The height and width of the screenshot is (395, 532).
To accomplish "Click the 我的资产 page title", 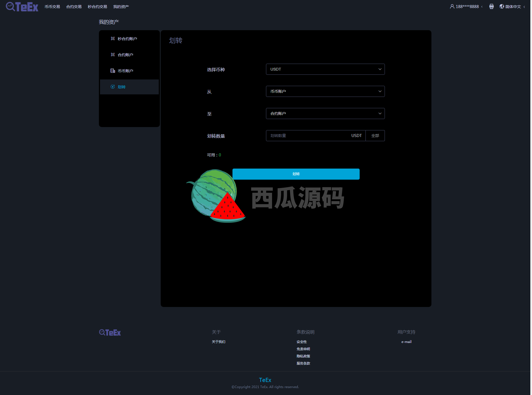I will [109, 22].
